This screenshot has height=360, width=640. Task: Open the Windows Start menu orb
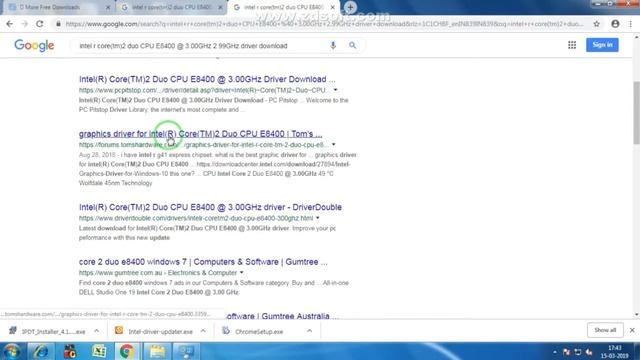tap(11, 351)
